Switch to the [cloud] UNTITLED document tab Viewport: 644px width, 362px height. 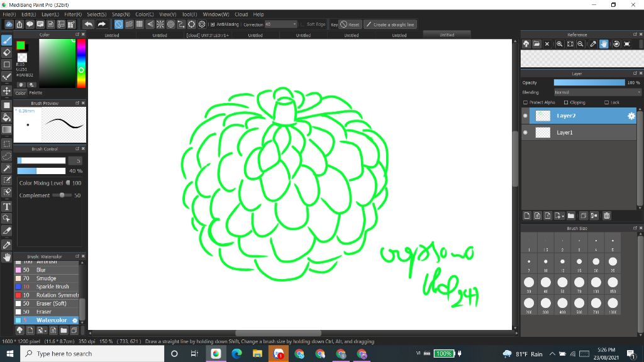pyautogui.click(x=208, y=35)
